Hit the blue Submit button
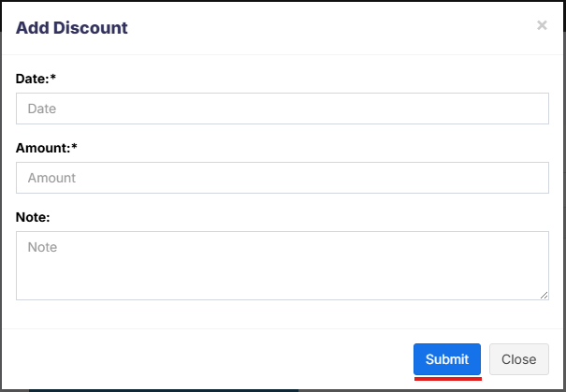Screen dimensions: 566x392 tap(447, 359)
